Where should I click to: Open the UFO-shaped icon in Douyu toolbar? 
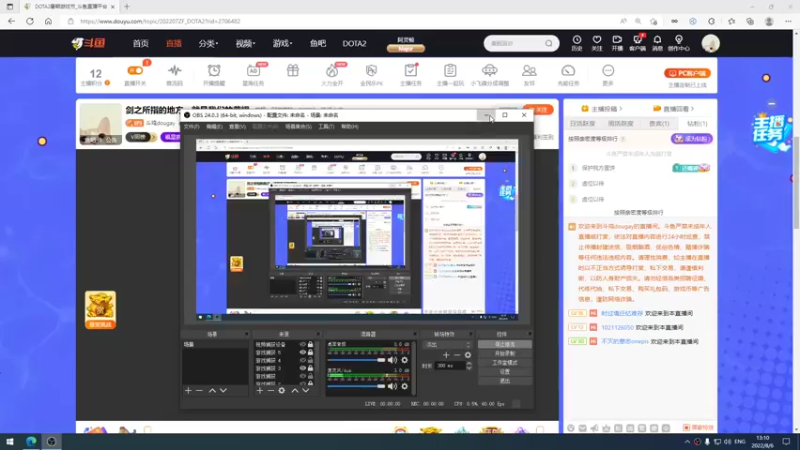pos(489,70)
